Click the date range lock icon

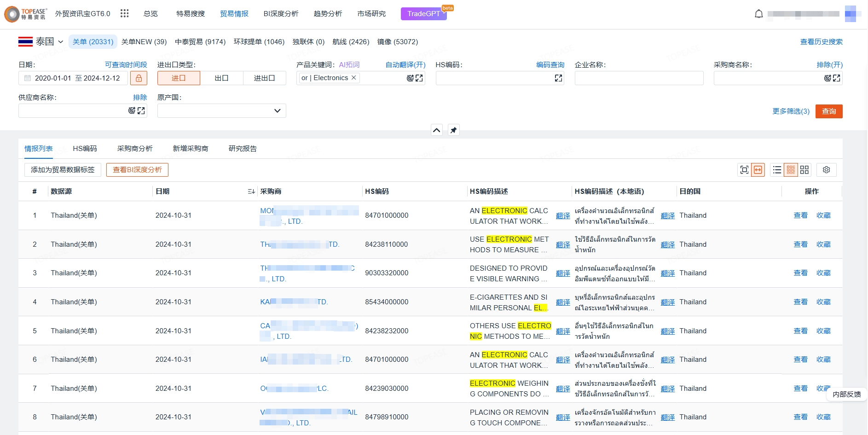[x=139, y=78]
